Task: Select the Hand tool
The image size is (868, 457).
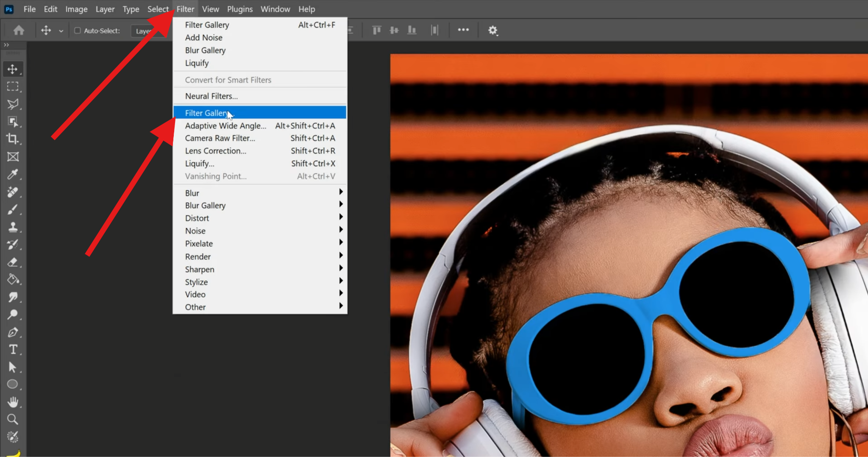Action: 13,402
